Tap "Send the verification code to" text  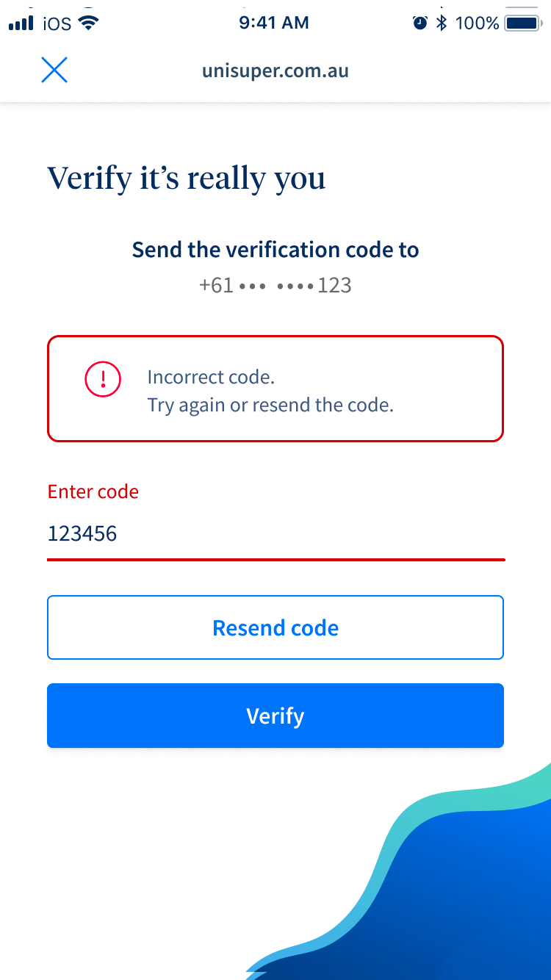275,250
